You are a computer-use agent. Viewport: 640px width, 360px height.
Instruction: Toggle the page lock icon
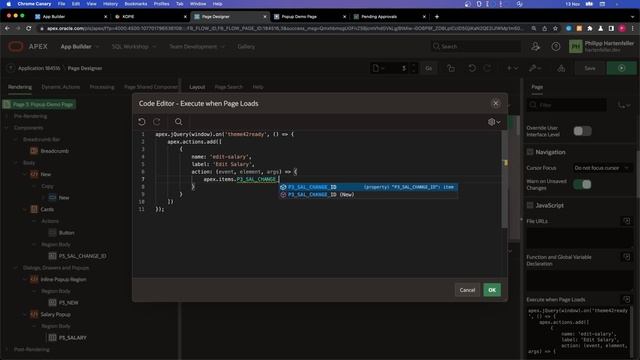tap(451, 68)
